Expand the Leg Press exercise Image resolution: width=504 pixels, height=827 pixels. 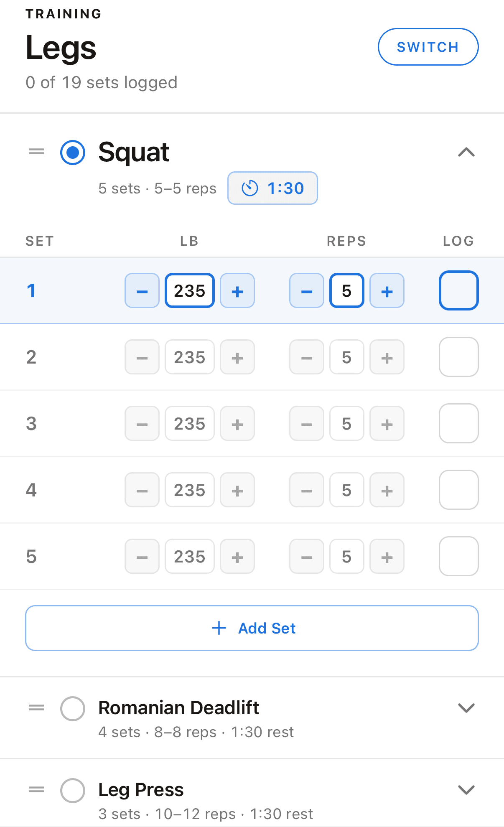pyautogui.click(x=466, y=790)
